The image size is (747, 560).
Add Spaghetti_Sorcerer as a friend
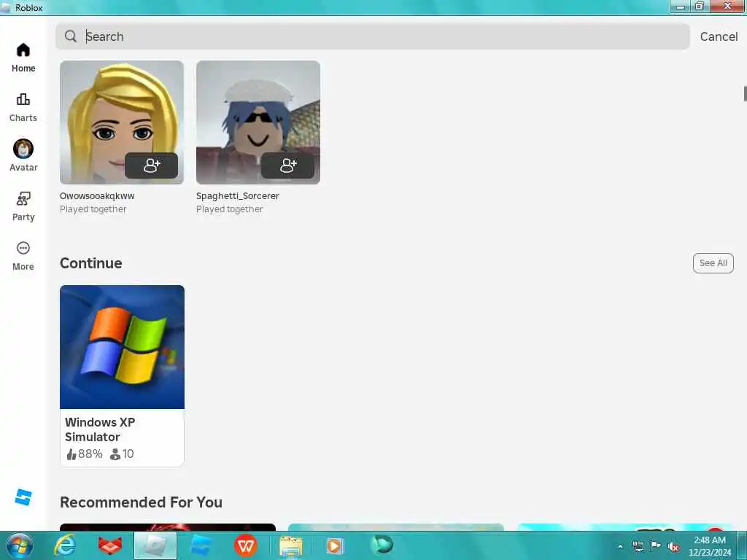287,166
